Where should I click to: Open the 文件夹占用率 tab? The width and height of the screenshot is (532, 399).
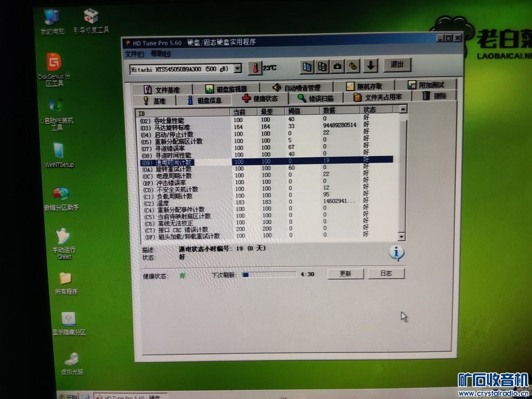378,97
